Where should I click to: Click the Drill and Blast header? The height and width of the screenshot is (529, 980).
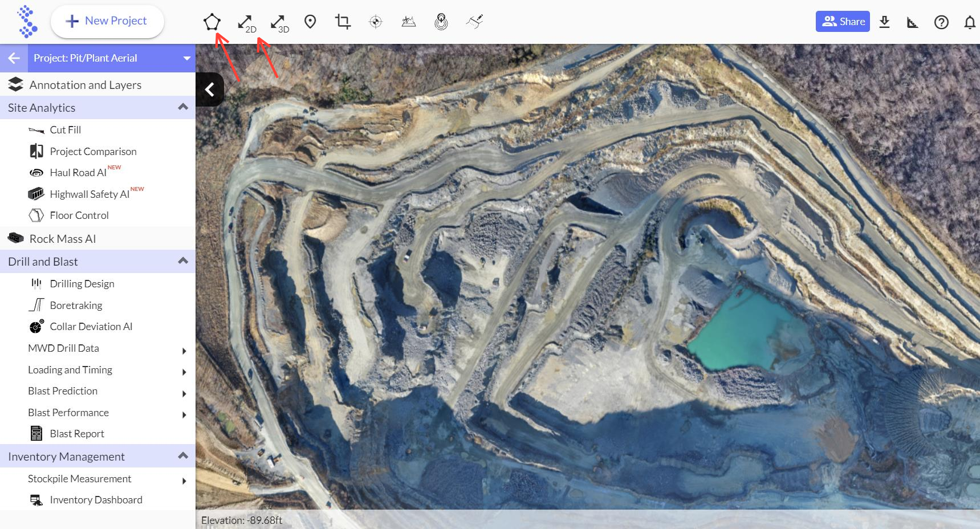pos(97,261)
